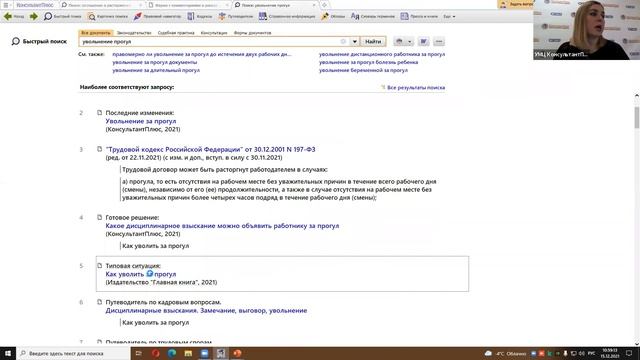Click document icon beside Путеводитель по кадровым вопросам
Screen dimensions: 640x360
coord(99,302)
